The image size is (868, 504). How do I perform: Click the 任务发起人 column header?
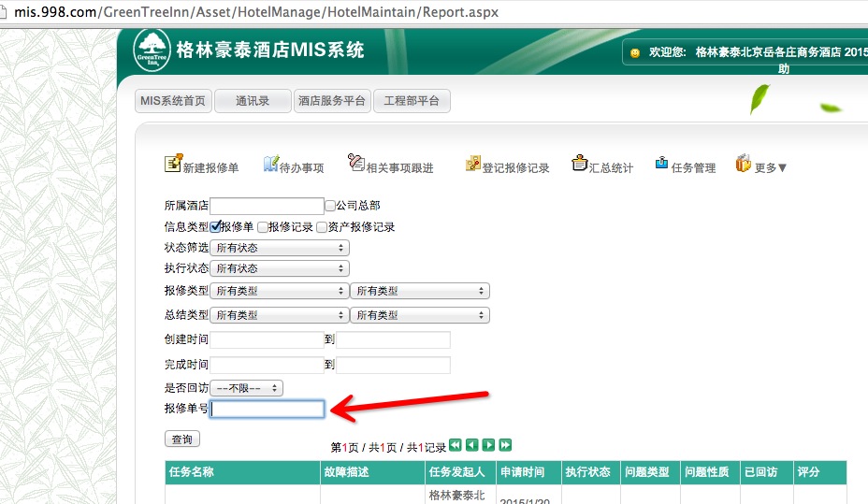460,472
